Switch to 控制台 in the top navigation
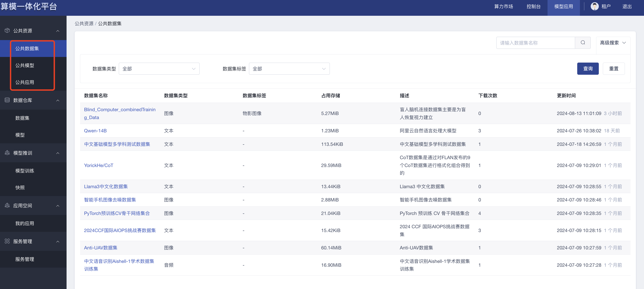This screenshot has height=289, width=644. point(533,7)
